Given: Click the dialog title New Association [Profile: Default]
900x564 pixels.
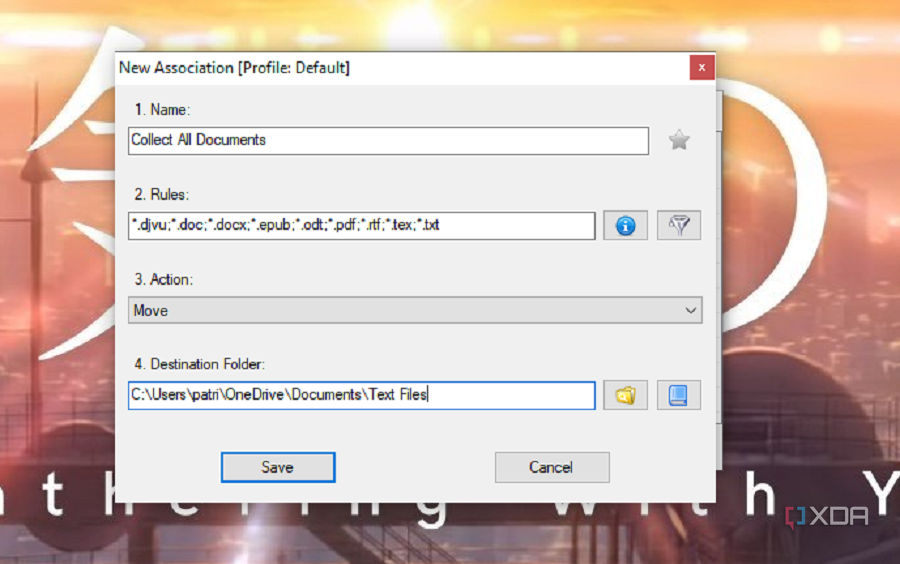Looking at the screenshot, I should (234, 68).
